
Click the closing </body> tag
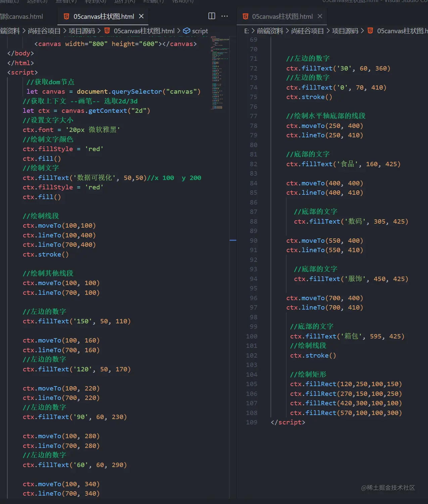[20, 53]
